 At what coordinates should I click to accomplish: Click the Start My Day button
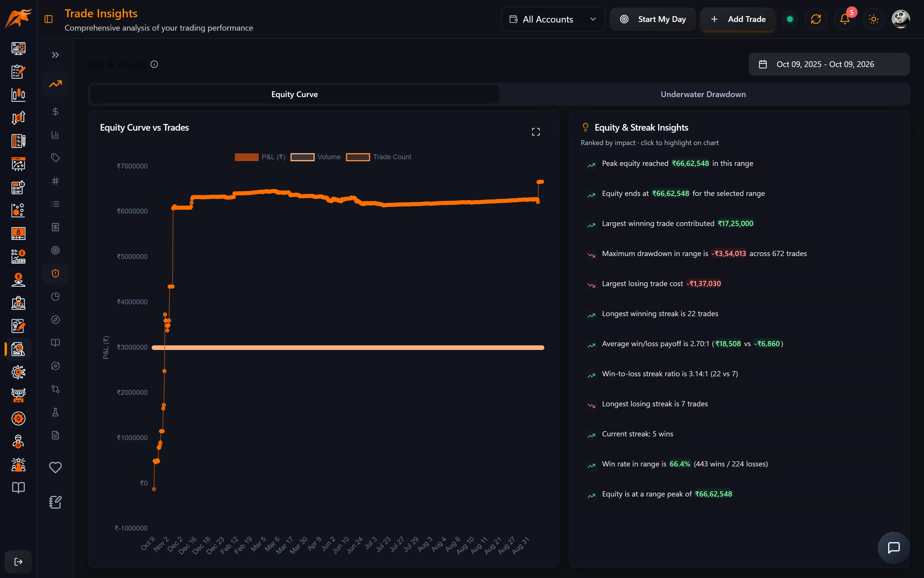pos(653,19)
